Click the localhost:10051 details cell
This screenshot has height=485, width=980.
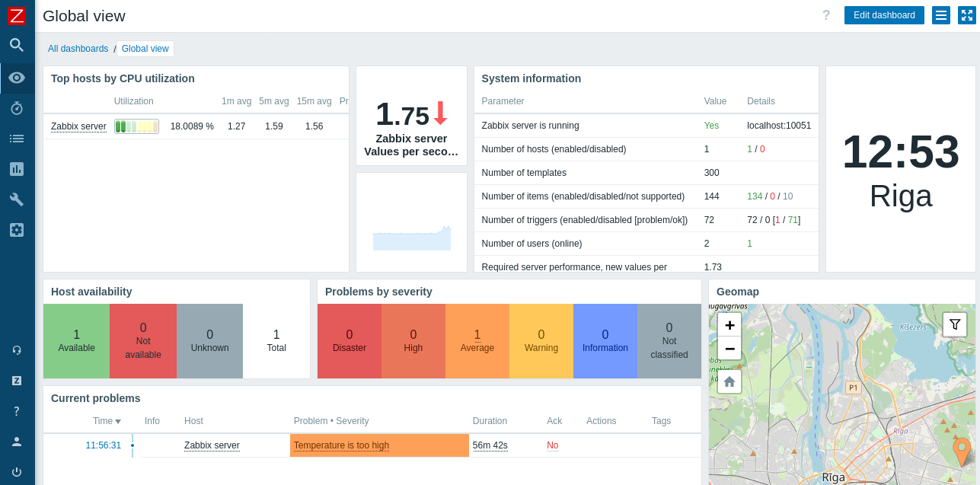tap(779, 126)
